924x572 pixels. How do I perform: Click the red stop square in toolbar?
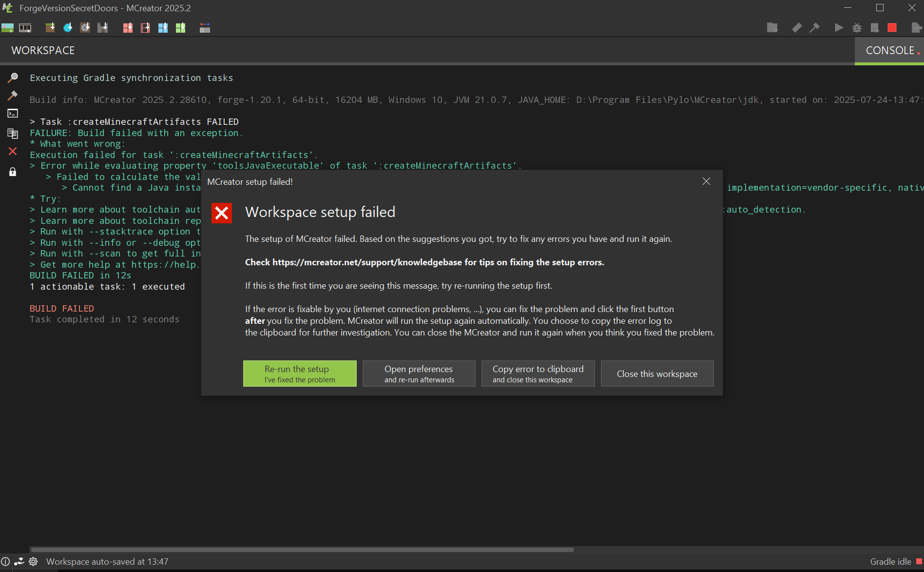[x=892, y=28]
